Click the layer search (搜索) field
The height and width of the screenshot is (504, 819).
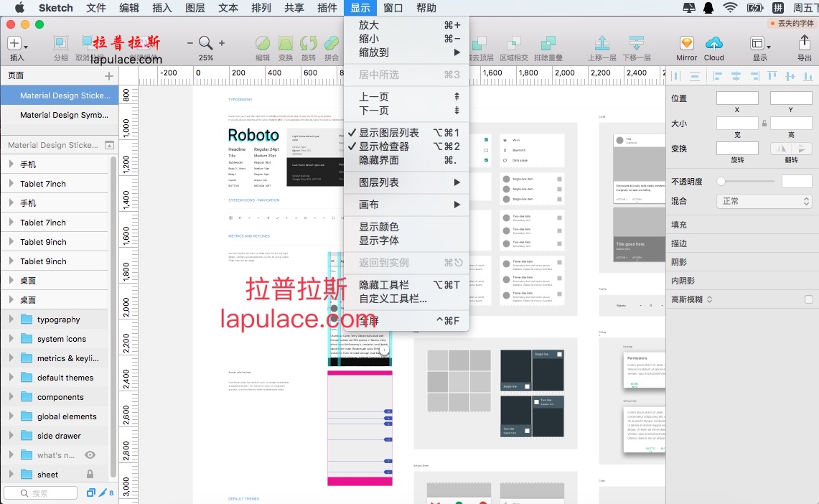tap(41, 493)
